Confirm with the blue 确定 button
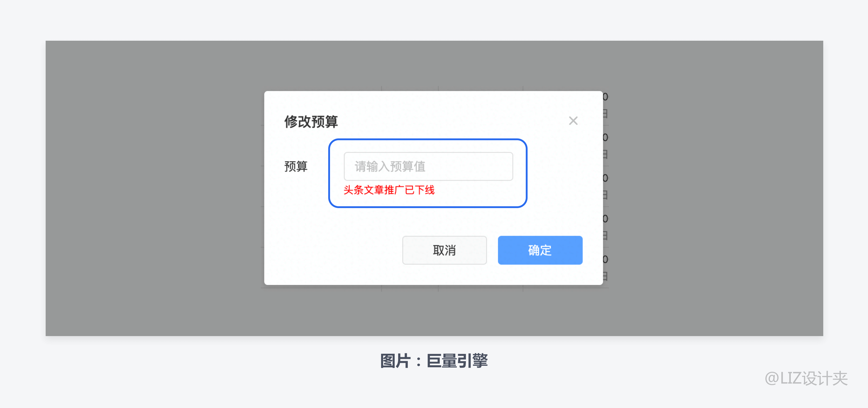Viewport: 868px width, 408px height. (540, 250)
